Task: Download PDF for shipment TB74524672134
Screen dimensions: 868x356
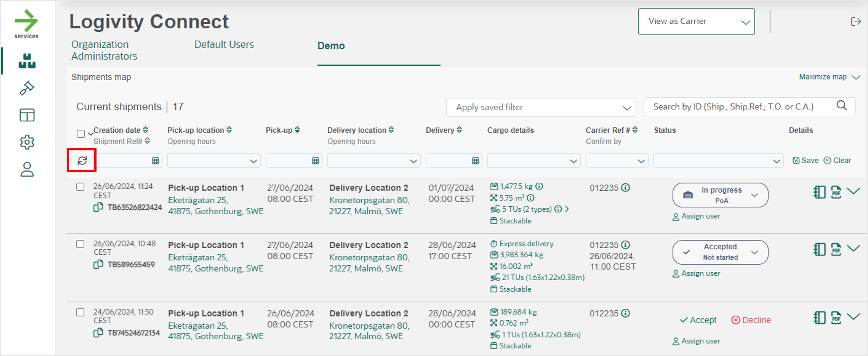Action: coord(836,318)
